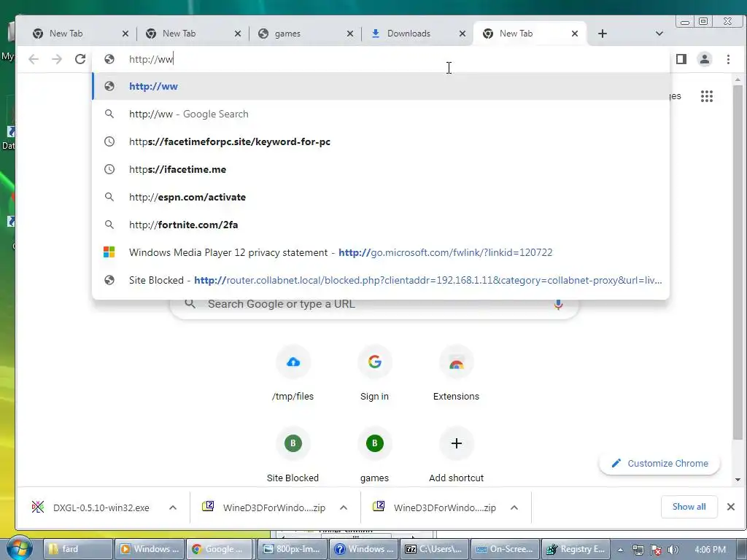Open DXGL-0.5.10-win32.exe download
Viewport: 747px width, 560px height.
pos(90,507)
